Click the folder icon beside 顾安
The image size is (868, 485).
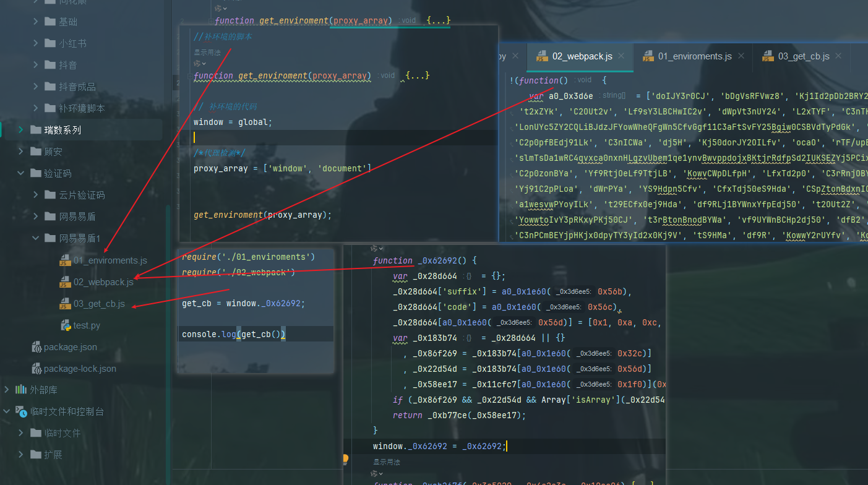coord(35,152)
